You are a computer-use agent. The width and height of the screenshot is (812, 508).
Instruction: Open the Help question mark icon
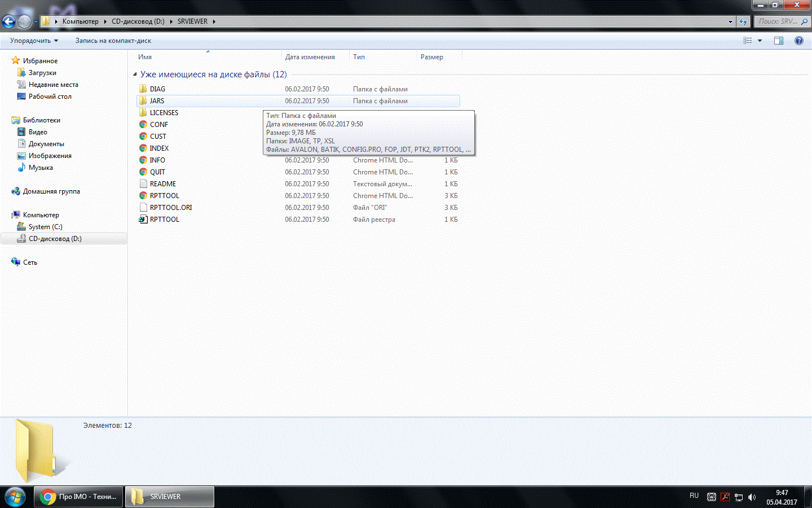[x=799, y=41]
